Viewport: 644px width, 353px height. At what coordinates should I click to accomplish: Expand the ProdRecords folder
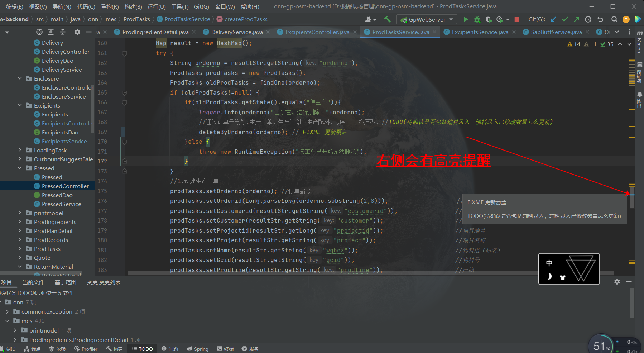tap(20, 240)
